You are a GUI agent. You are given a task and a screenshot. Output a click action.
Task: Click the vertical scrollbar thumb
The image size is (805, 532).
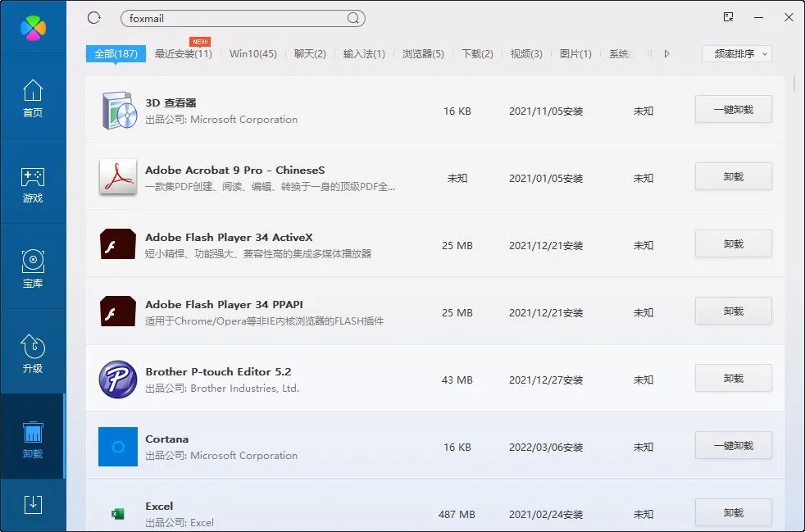794,83
